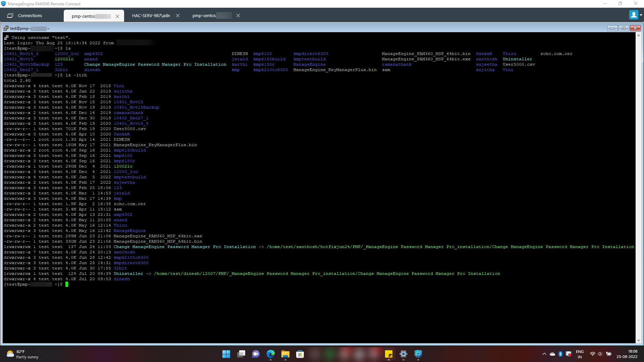Click terminal scrollbar up arrow
This screenshot has width=644, height=362.
[x=638, y=35]
